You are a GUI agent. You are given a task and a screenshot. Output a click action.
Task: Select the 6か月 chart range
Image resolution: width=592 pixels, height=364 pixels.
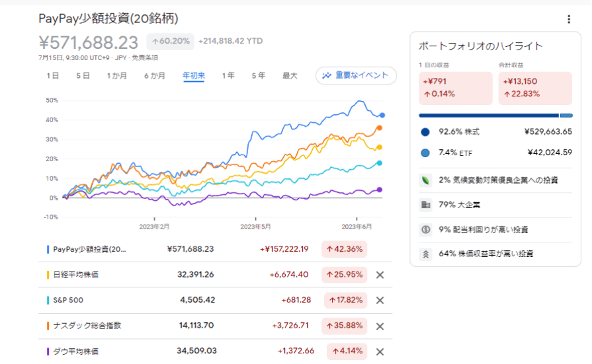pyautogui.click(x=155, y=76)
